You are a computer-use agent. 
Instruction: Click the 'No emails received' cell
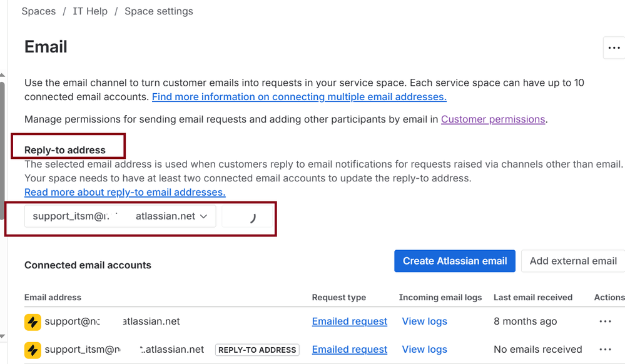[537, 350]
